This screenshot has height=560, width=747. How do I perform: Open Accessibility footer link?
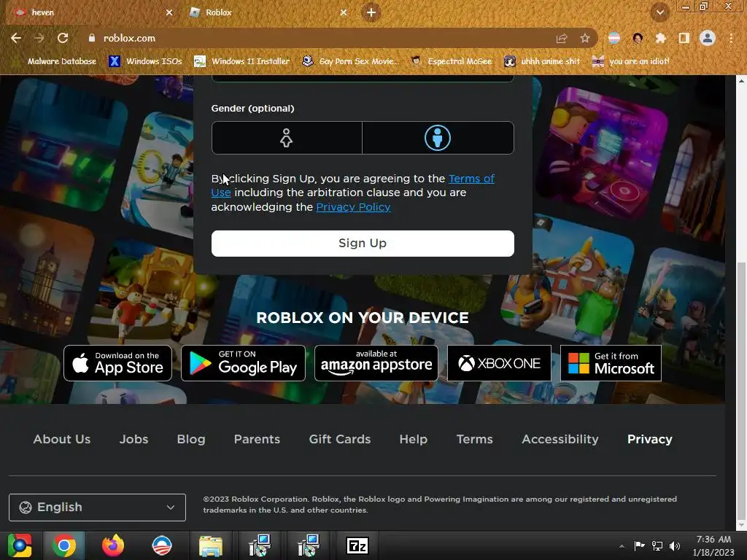click(560, 439)
